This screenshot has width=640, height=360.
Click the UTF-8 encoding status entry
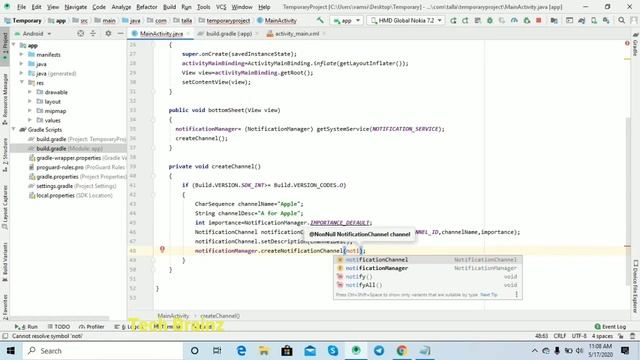[579, 336]
